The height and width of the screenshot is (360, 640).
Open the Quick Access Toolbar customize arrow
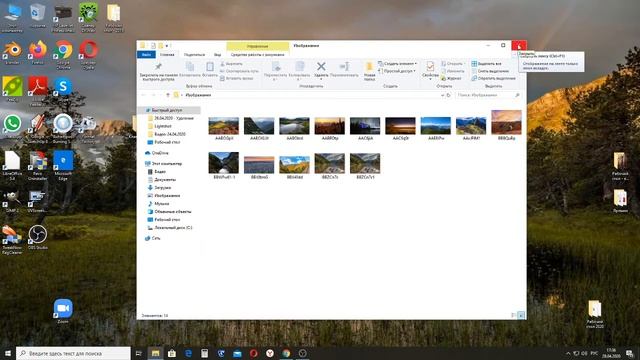click(167, 45)
